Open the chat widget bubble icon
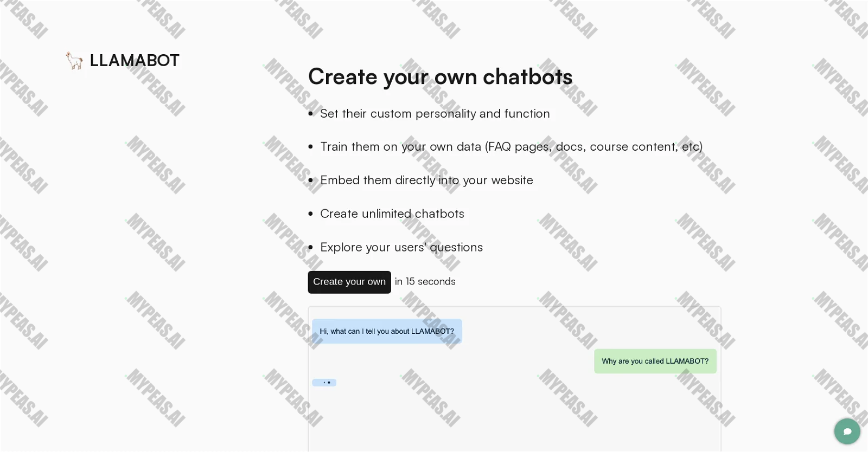The width and height of the screenshot is (868, 452). coord(847,431)
